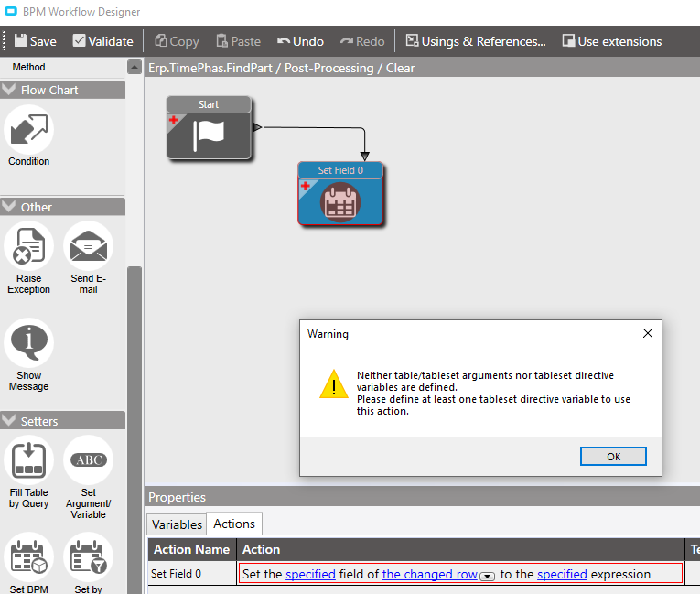The width and height of the screenshot is (700, 594).
Task: Click the BPM Workflow Designer app icon
Action: 11,11
